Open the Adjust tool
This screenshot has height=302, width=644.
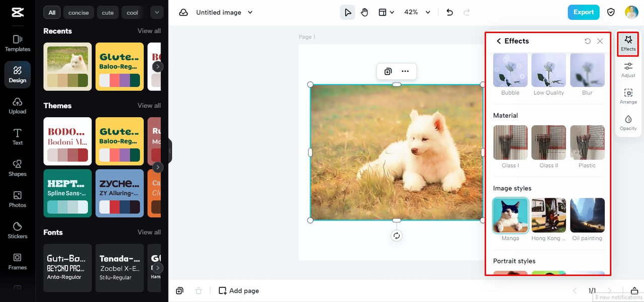point(628,70)
